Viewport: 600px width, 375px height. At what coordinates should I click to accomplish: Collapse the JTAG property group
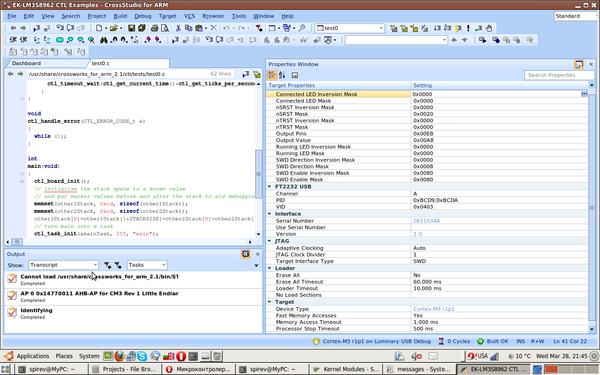click(x=269, y=241)
